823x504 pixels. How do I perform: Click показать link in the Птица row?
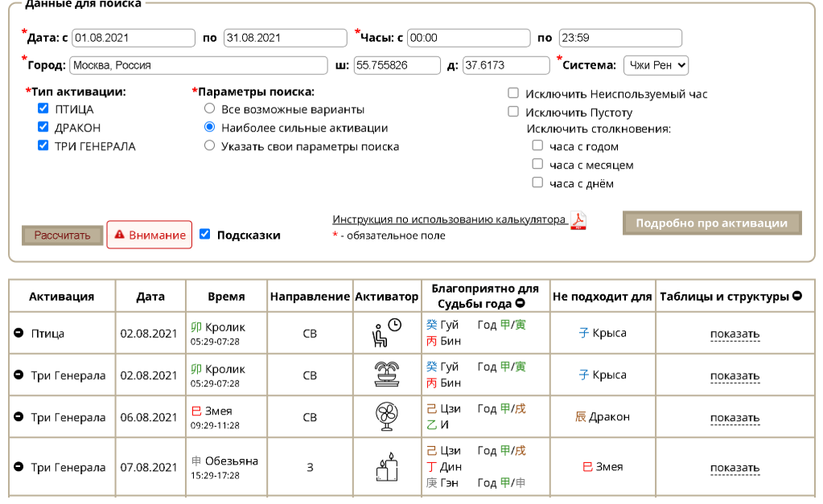[x=735, y=334]
